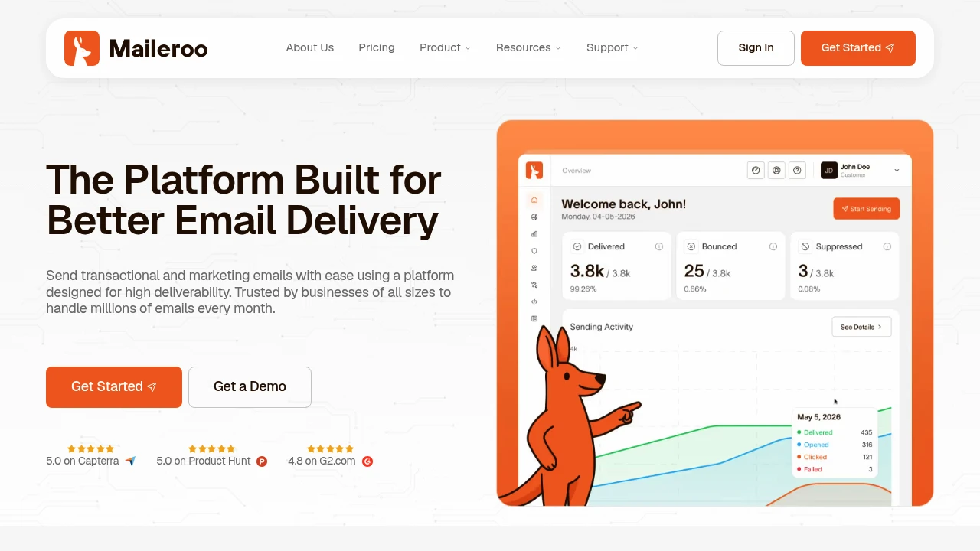Select the bar chart analytics sidebar icon
This screenshot has height=551, width=980.
point(534,234)
